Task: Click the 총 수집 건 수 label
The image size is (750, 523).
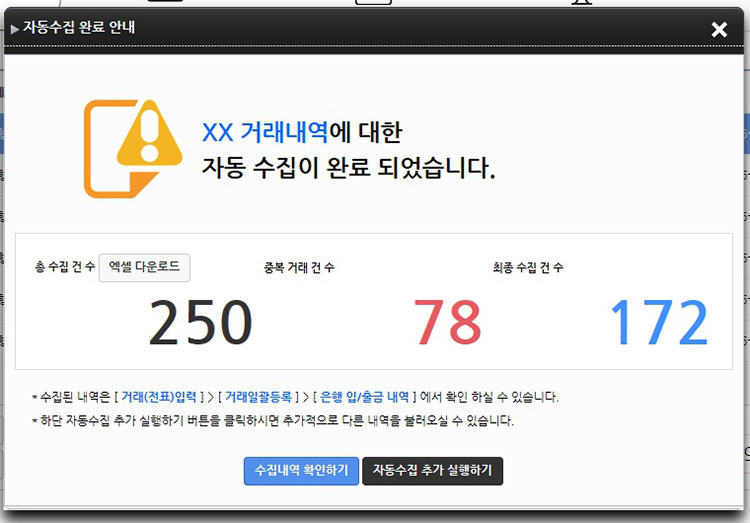Action: (x=65, y=267)
